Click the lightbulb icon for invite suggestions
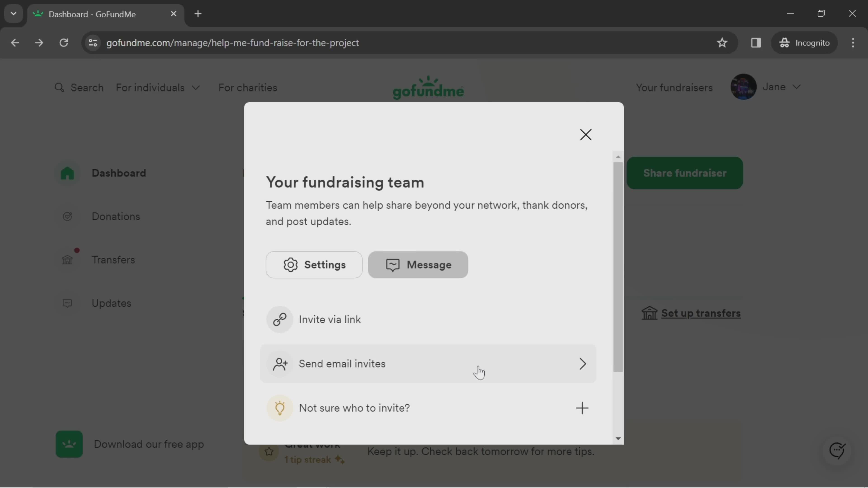The width and height of the screenshot is (868, 488). point(280,408)
